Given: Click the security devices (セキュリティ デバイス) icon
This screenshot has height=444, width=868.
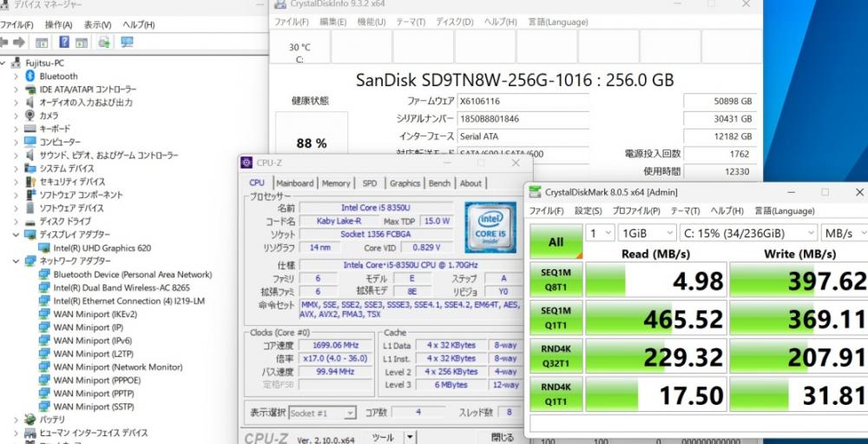Looking at the screenshot, I should pyautogui.click(x=30, y=182).
